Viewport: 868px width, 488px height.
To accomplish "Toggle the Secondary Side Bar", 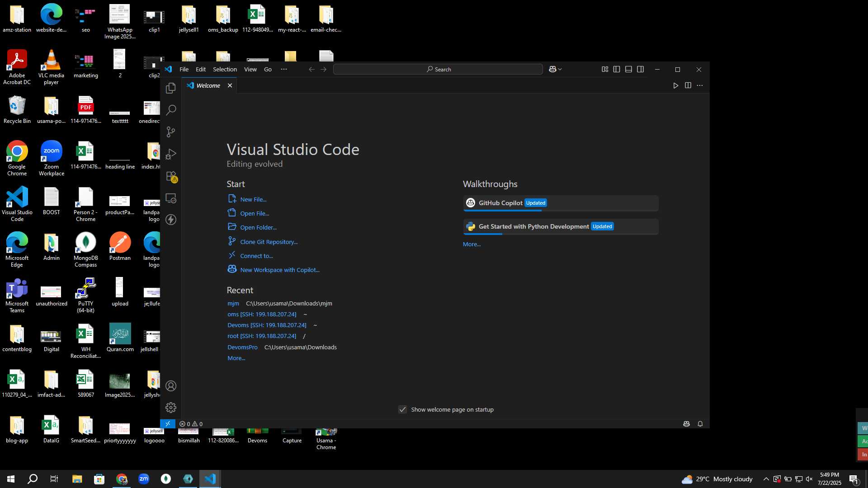I will (x=641, y=69).
